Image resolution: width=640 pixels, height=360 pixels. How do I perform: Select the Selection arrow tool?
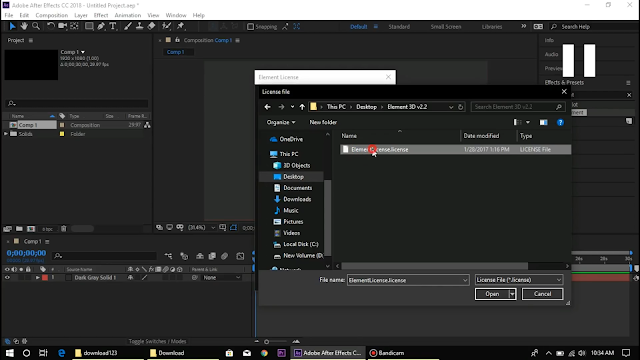pos(12,26)
